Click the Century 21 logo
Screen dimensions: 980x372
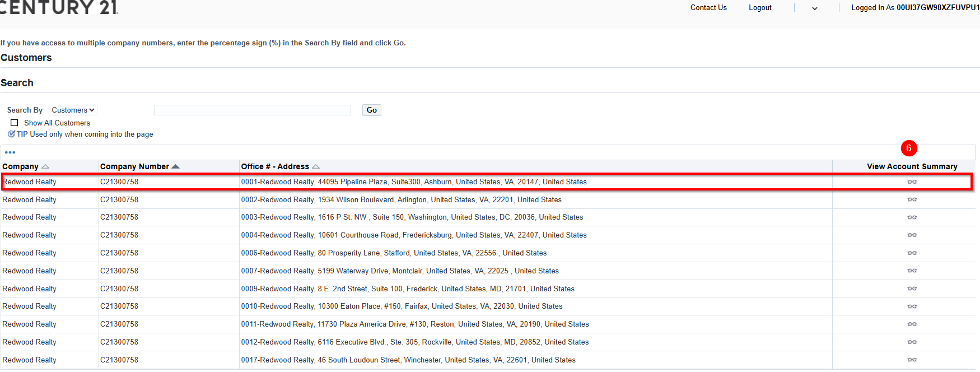(59, 7)
